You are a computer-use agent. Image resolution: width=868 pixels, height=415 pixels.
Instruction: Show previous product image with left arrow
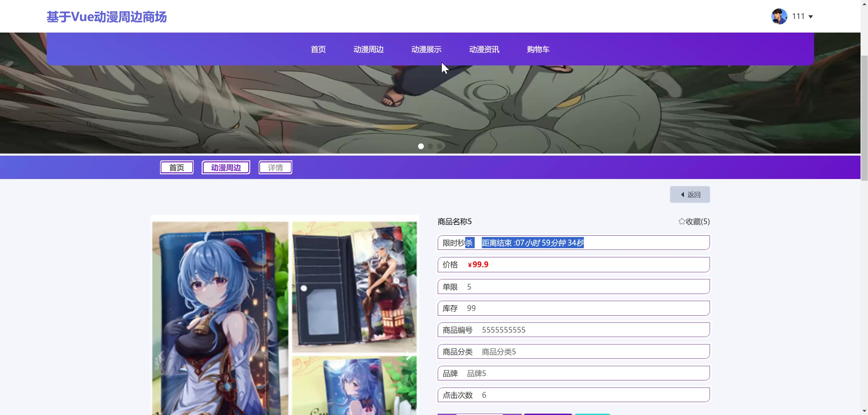pyautogui.click(x=160, y=356)
